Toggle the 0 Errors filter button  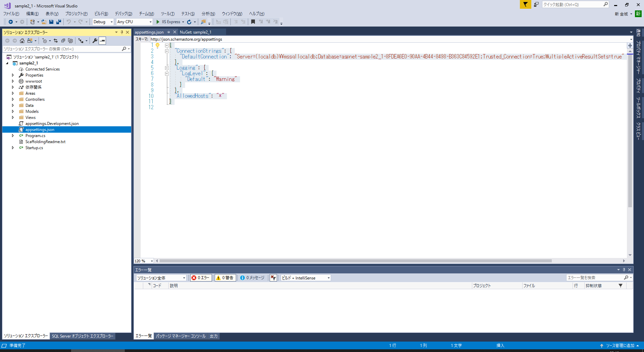(201, 278)
